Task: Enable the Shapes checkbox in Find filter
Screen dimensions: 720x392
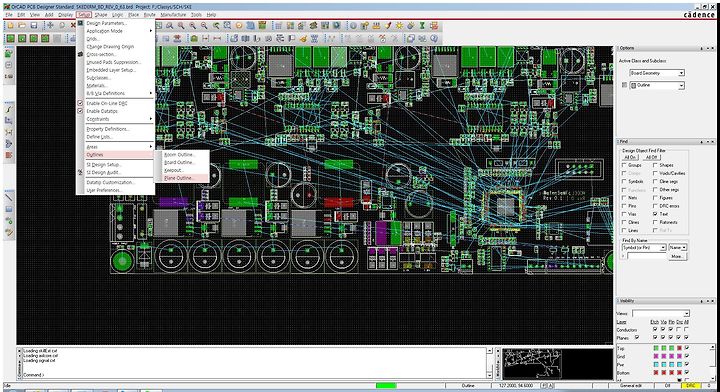Action: (655, 165)
